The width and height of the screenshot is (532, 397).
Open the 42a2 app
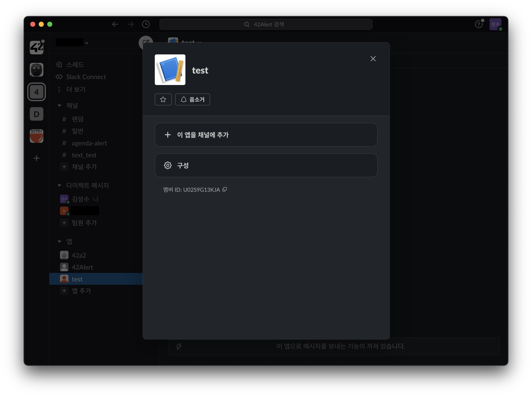[79, 255]
